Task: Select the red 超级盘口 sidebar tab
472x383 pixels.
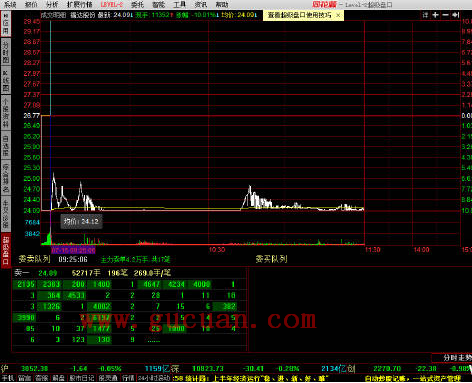Action: pos(6,250)
